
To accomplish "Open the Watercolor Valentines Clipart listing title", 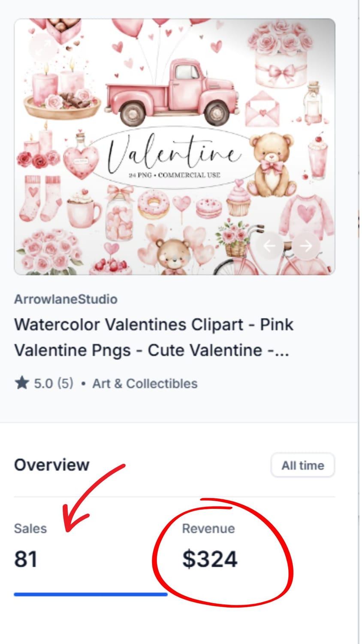I will coord(154,337).
